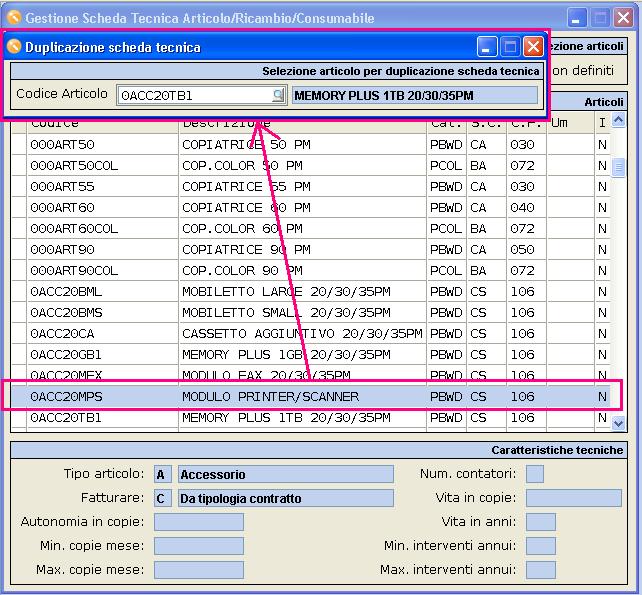Click description MODULO PRINTER/SCANNER
The width and height of the screenshot is (642, 595).
tap(270, 396)
